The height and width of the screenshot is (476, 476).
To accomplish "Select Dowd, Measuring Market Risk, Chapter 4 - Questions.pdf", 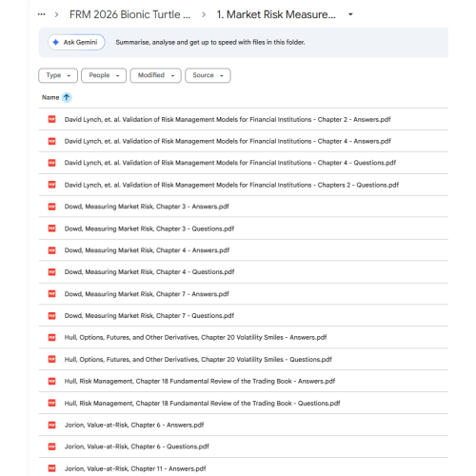I will (x=149, y=272).
